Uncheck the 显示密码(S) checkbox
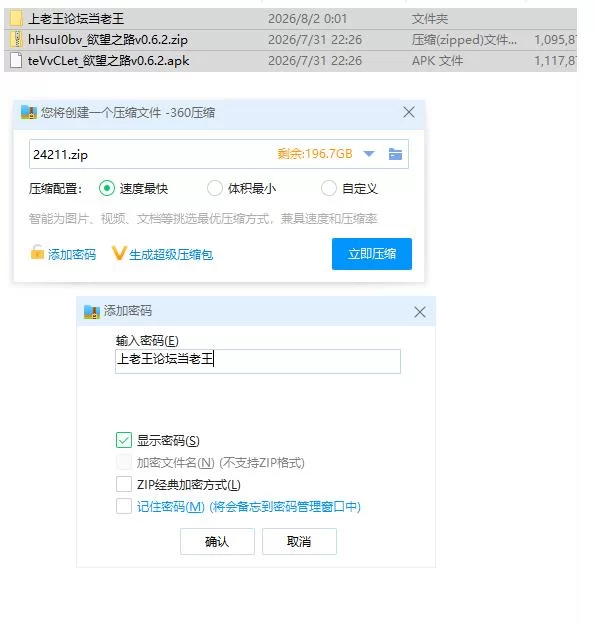 [124, 440]
